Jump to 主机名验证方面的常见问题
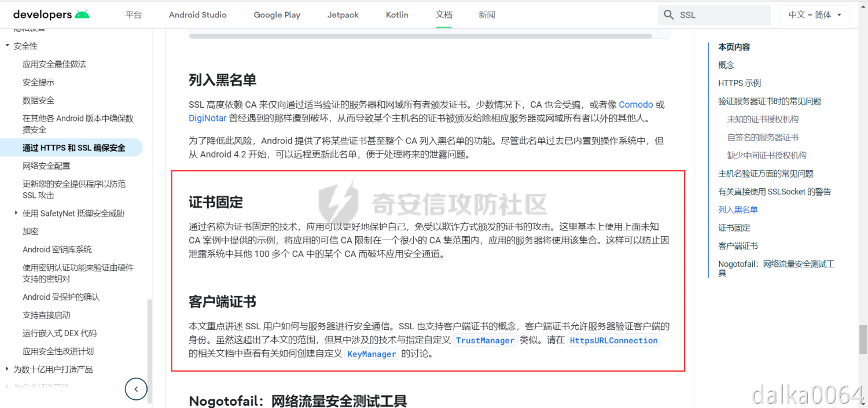 (x=766, y=174)
